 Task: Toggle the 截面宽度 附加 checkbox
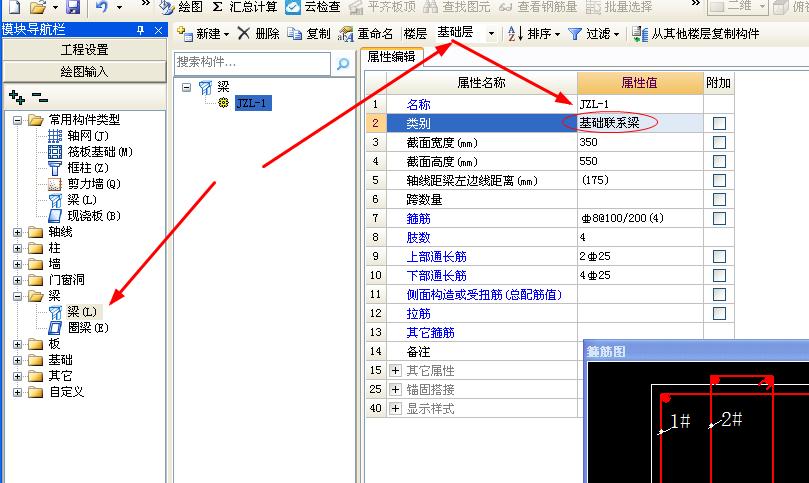pyautogui.click(x=719, y=142)
